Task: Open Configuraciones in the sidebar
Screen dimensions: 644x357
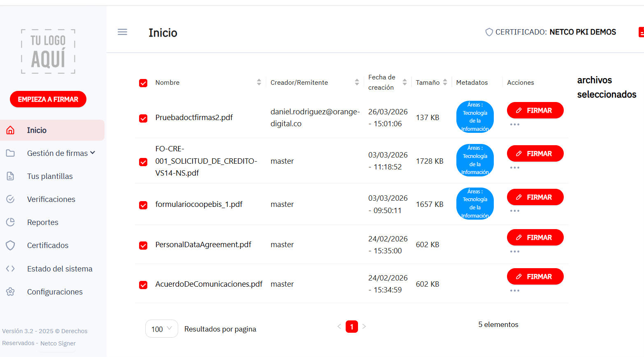Action: point(55,292)
